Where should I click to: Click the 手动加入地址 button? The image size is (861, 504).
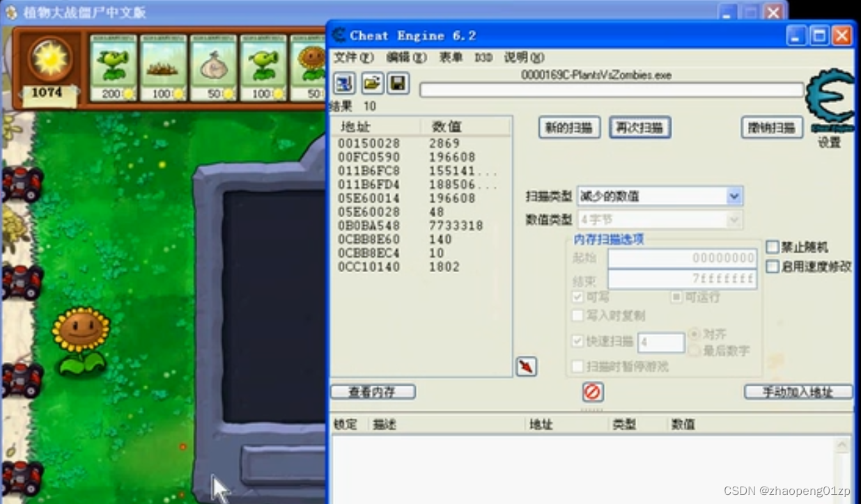pos(798,392)
